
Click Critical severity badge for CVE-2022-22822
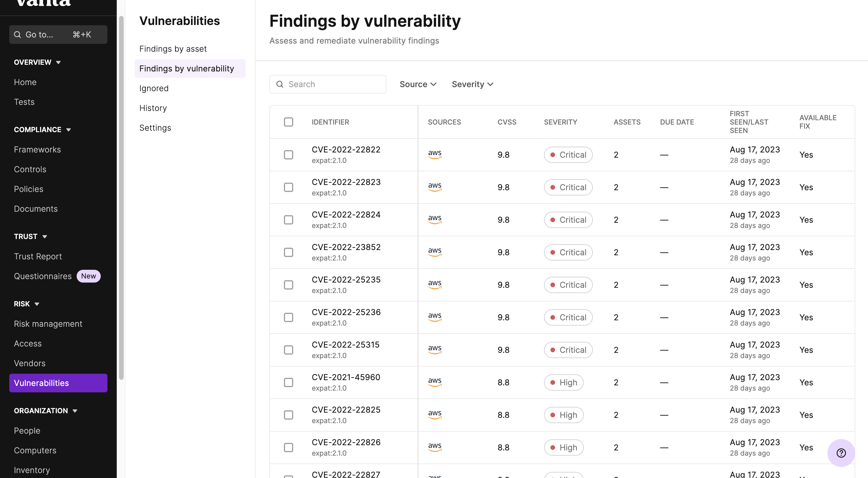pyautogui.click(x=568, y=155)
